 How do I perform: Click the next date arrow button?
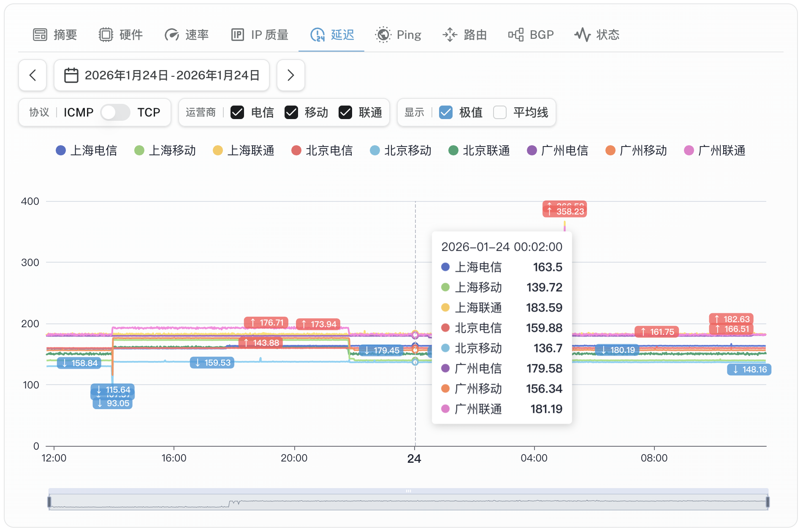coord(291,75)
